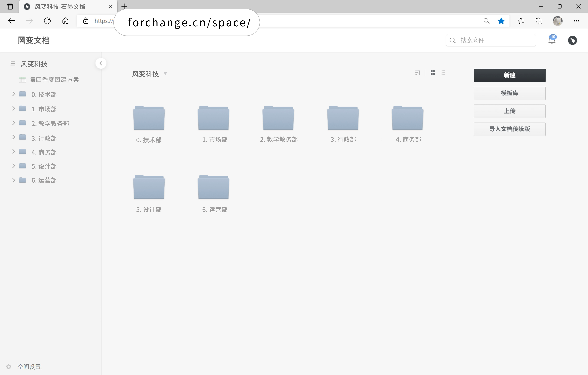
Task: Open browser collections icon
Action: point(539,21)
